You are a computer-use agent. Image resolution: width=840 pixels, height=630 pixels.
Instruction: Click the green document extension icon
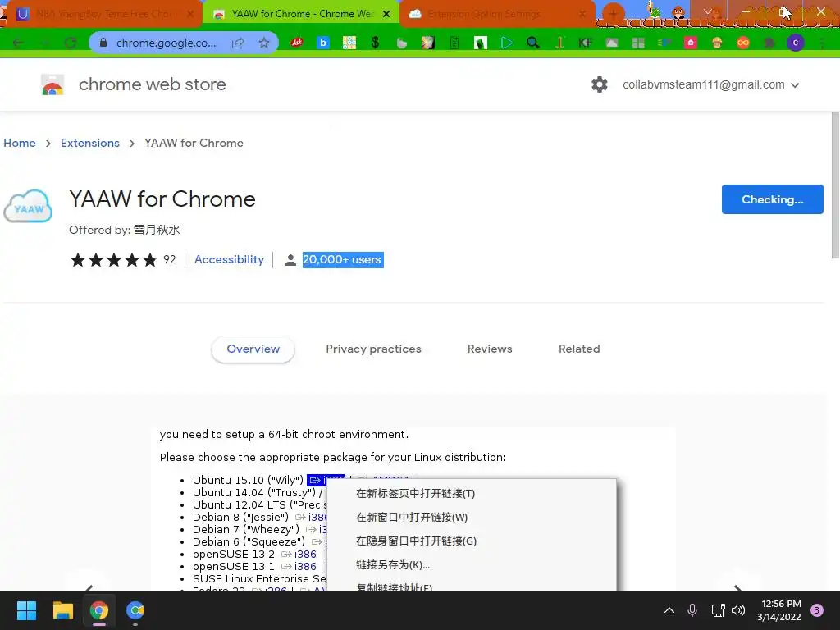pos(454,43)
